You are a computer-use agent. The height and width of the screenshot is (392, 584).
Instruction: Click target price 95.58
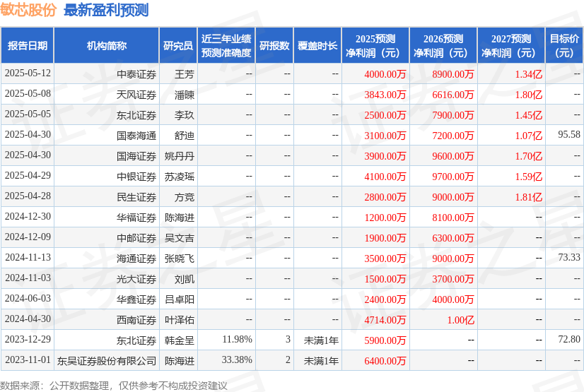click(x=569, y=135)
